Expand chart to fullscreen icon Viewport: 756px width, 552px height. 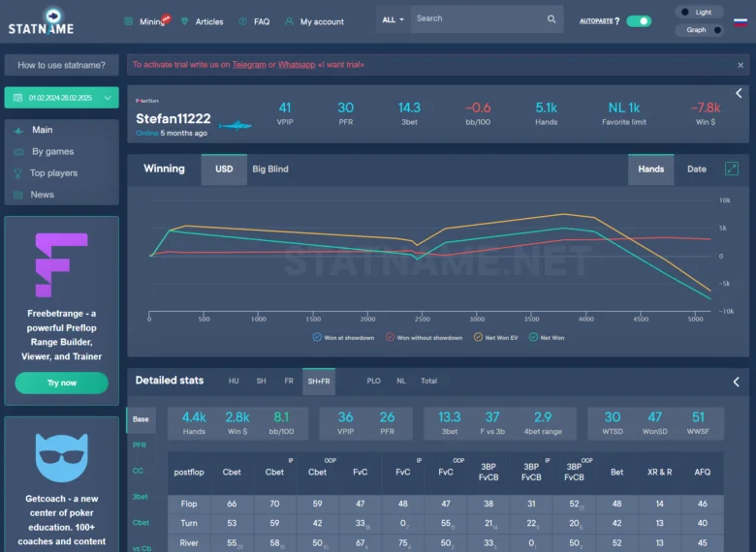click(x=732, y=169)
